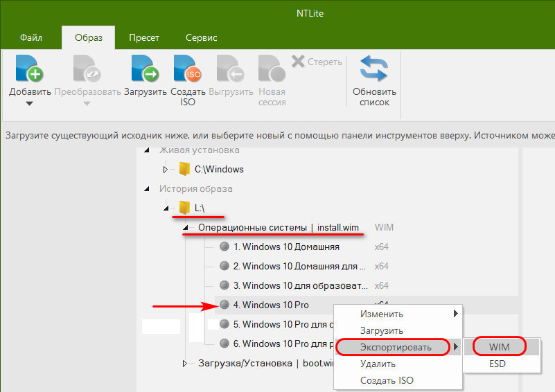Image resolution: width=555 pixels, height=392 pixels.
Task: Expand Загрузка/Установка boot.wim node
Action: [184, 362]
